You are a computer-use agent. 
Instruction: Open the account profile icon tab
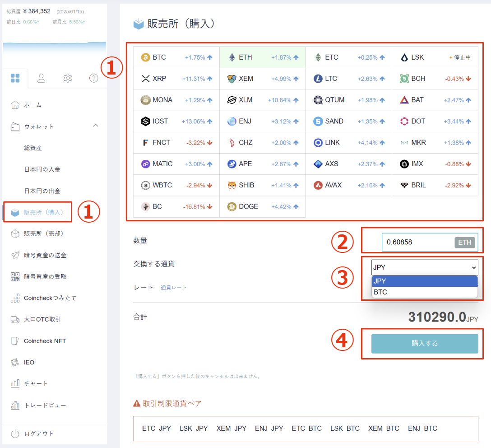(x=42, y=78)
